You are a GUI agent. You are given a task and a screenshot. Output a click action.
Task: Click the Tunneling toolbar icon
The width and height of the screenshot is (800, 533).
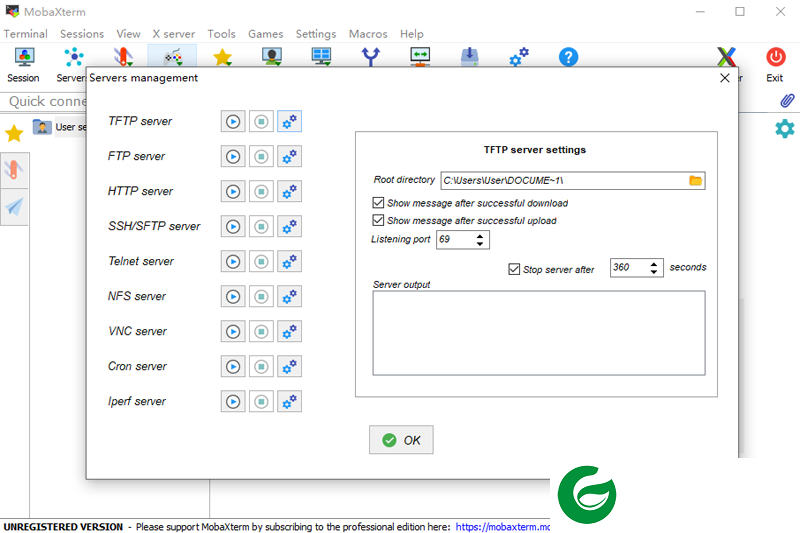tap(420, 57)
